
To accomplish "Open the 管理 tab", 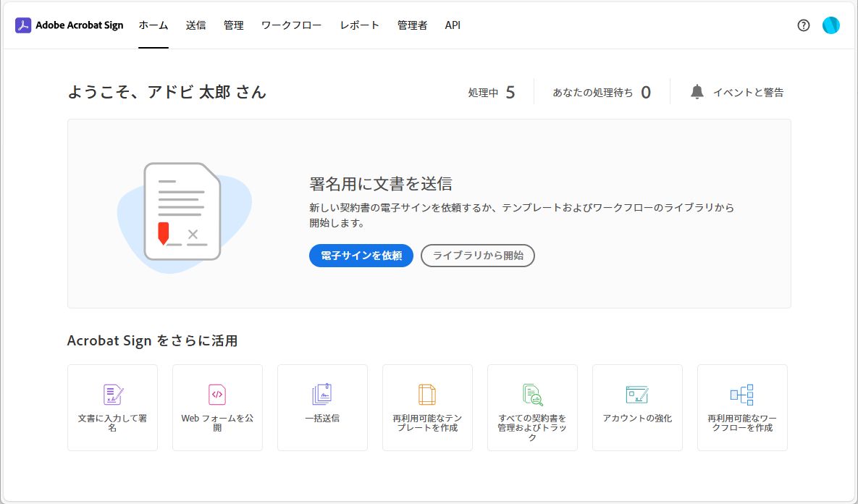I will coord(234,25).
